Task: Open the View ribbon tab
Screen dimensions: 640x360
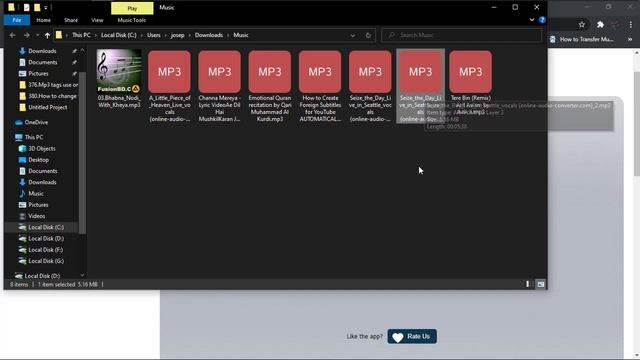Action: (97, 20)
